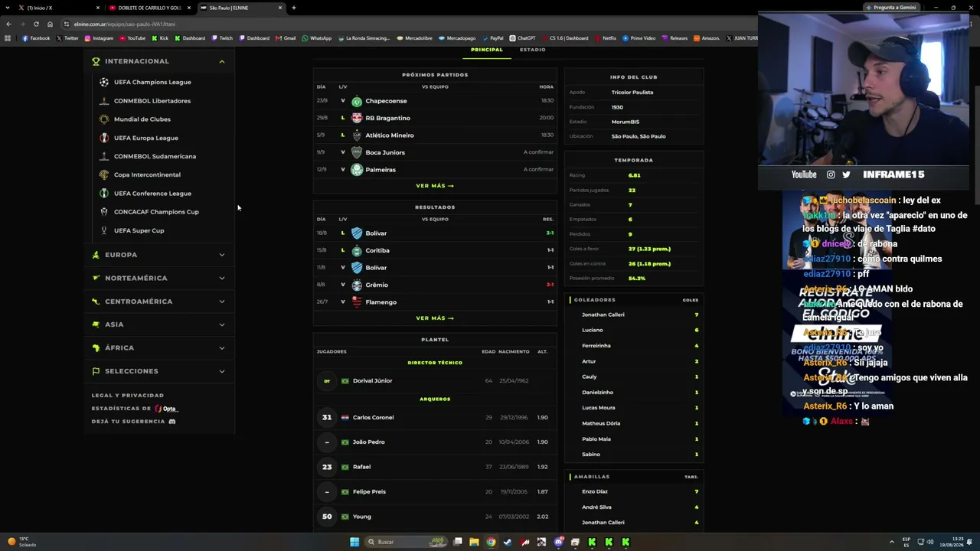Screen dimensions: 980x551
Task: Click the Pregunta a Gemini button
Action: coord(891,8)
